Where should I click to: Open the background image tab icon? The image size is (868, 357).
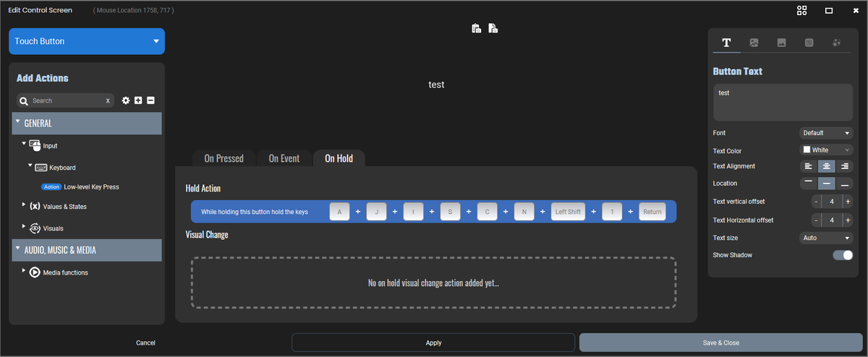[781, 43]
